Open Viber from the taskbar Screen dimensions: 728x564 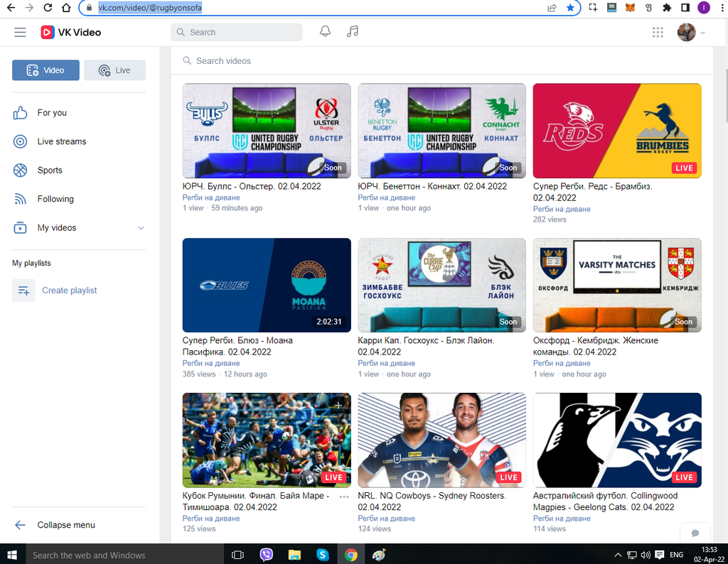tap(266, 555)
